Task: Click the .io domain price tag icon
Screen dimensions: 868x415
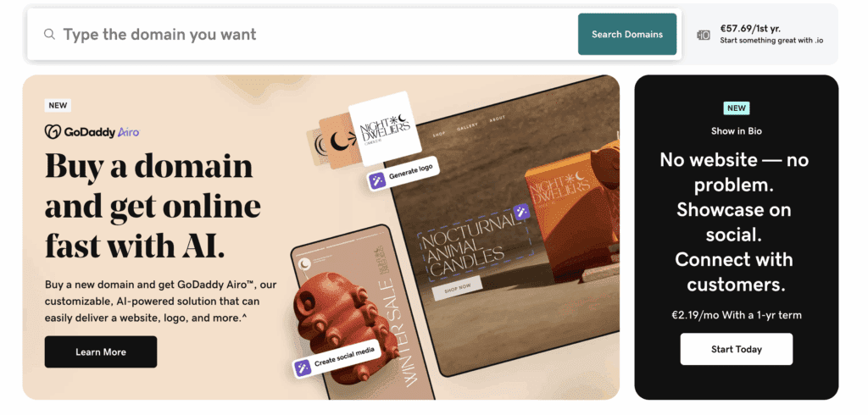Action: pos(703,35)
